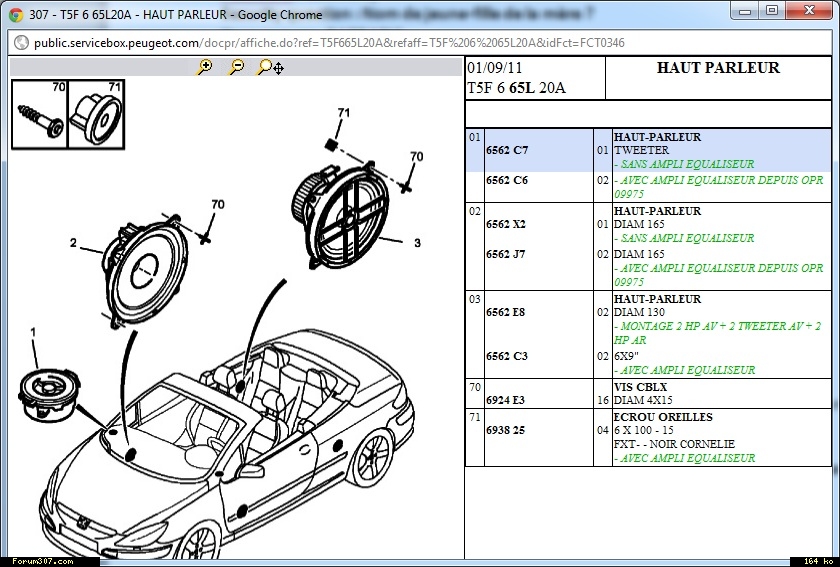
Task: Click the address bar URL
Action: [x=329, y=43]
